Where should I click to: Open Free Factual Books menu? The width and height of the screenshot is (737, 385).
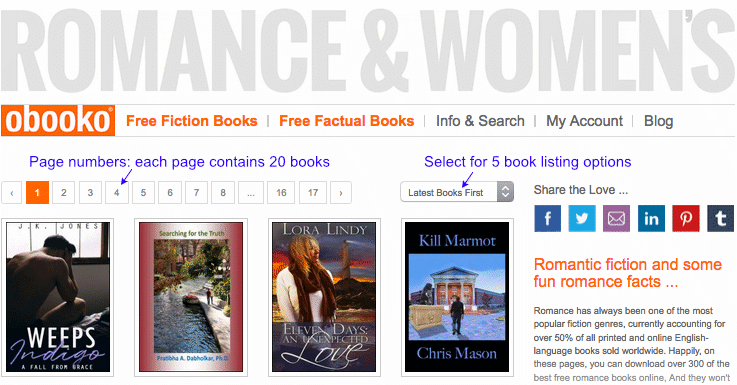346,121
